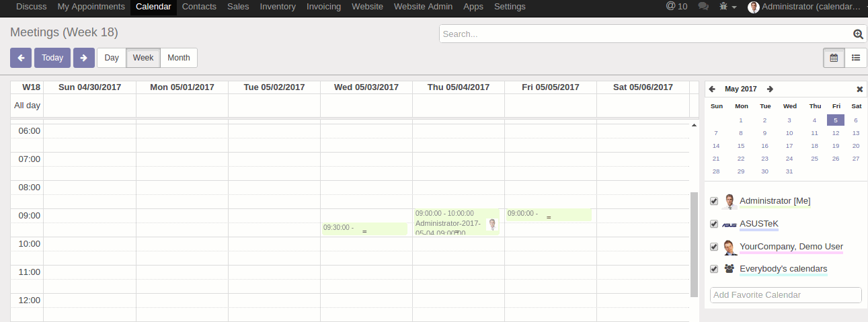Image resolution: width=868 pixels, height=322 pixels.
Task: Click scroll up arrow of the time grid
Action: coord(694,126)
